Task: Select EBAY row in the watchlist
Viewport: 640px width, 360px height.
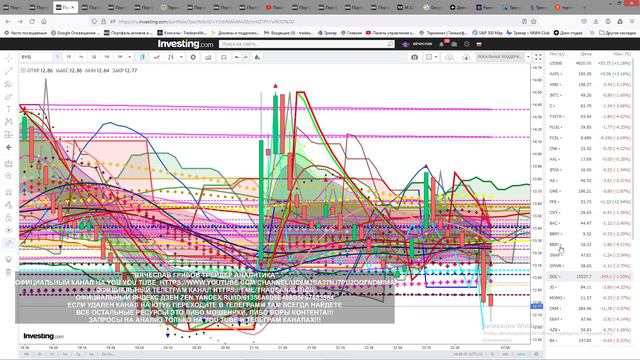Action: click(590, 319)
